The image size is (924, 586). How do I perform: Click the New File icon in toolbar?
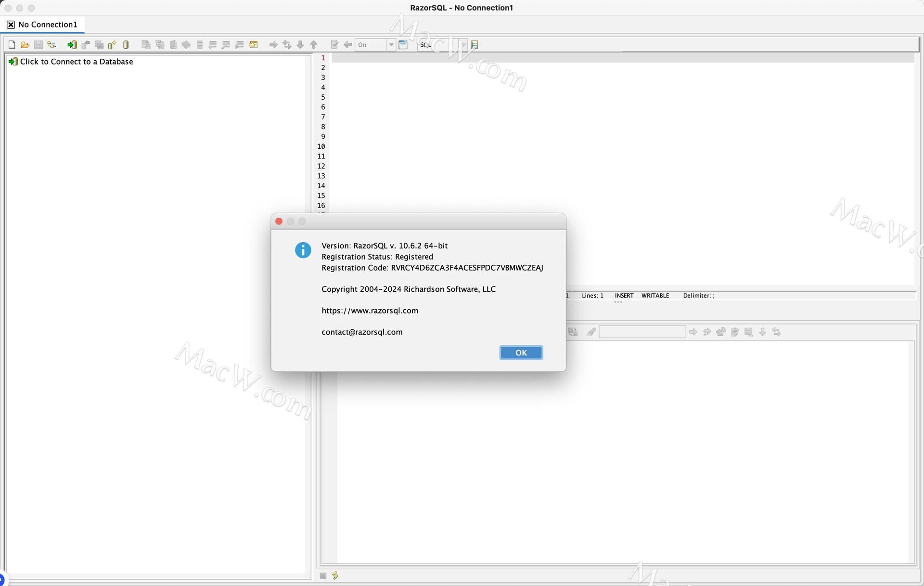[12, 45]
